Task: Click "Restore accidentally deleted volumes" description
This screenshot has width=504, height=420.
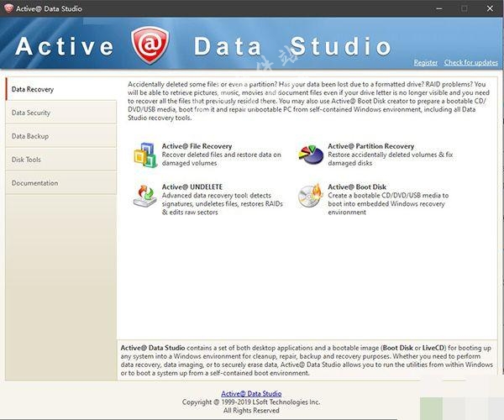Action: pos(391,159)
